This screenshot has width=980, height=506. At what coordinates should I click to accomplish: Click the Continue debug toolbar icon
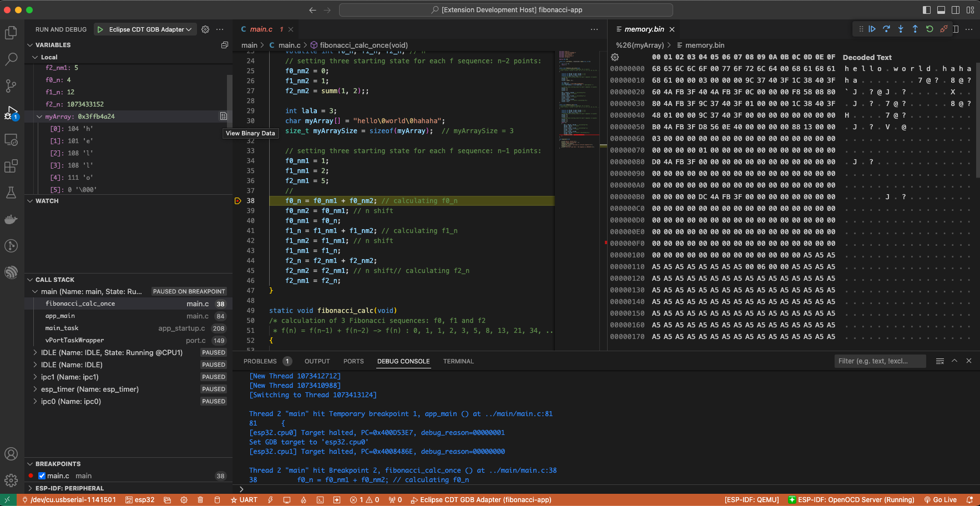[x=872, y=29]
